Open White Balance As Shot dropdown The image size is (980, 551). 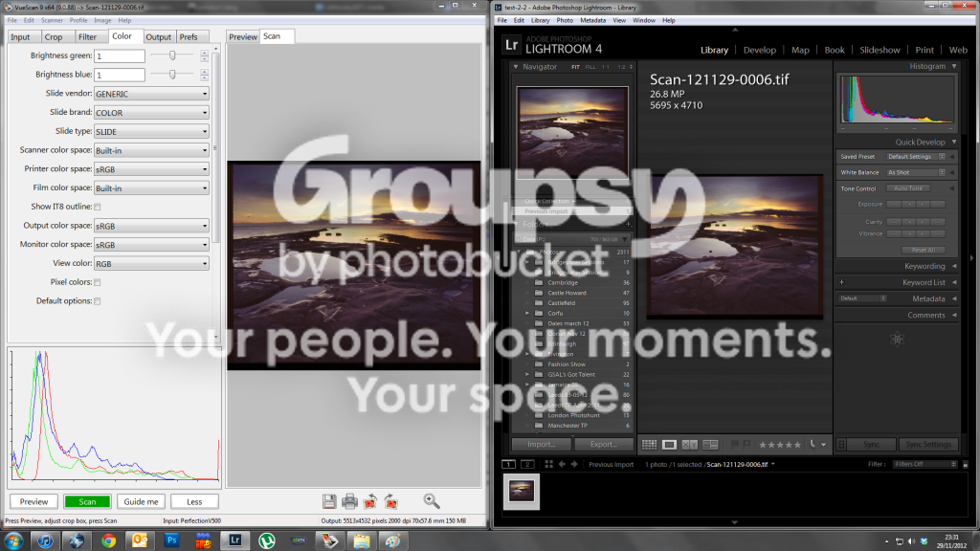[x=916, y=172]
